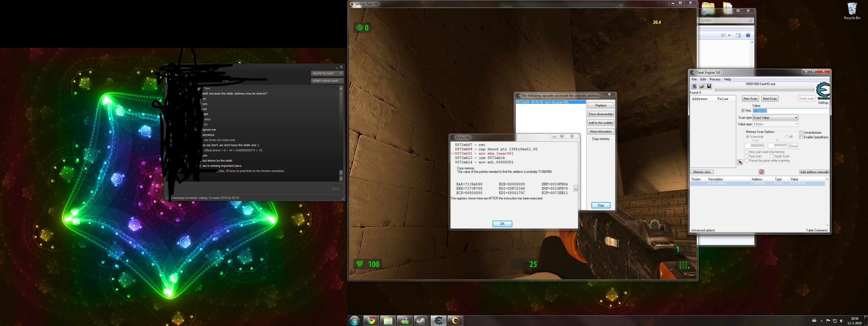The height and width of the screenshot is (326, 868).
Task: Open the Process menu
Action: click(715, 79)
